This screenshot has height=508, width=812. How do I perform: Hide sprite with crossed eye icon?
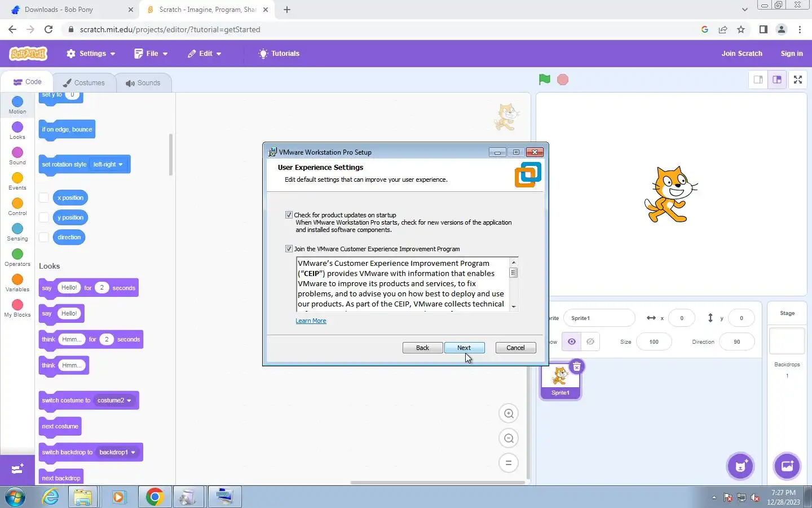590,341
